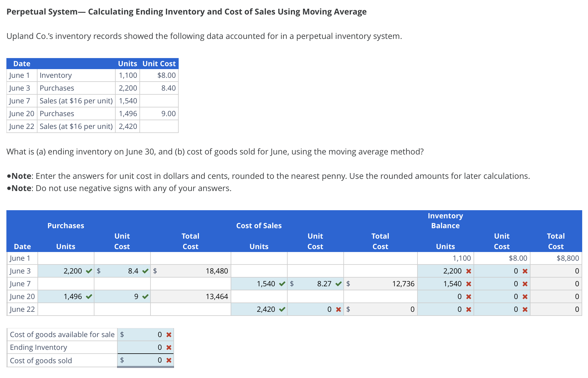
Task: Click the red X beside June 3 inventory balance units
Action: 468,271
